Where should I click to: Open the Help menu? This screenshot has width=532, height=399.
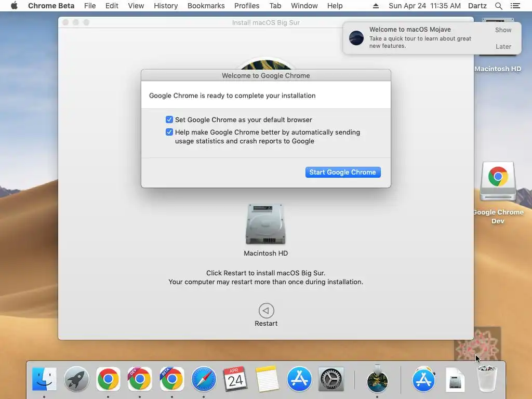pyautogui.click(x=335, y=6)
